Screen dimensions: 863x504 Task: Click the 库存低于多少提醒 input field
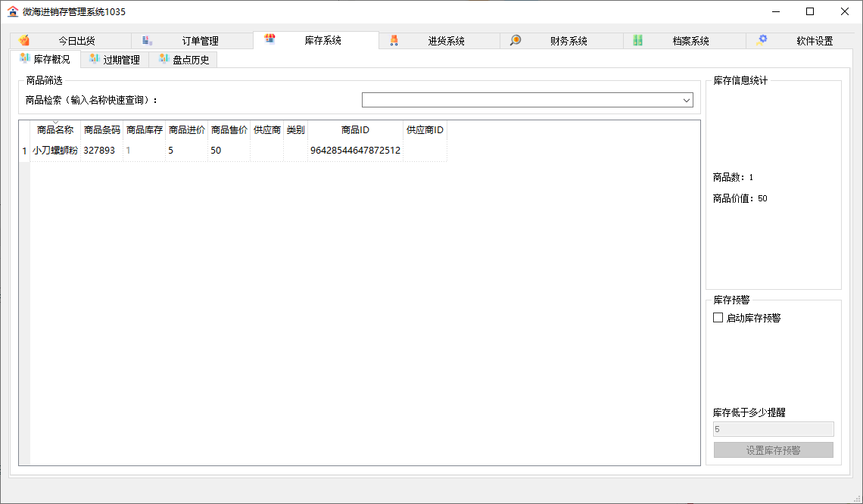coord(773,429)
